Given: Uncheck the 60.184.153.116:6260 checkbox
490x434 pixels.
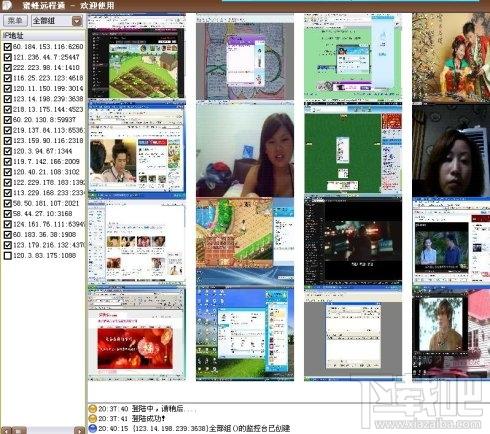Looking at the screenshot, I should (x=7, y=47).
